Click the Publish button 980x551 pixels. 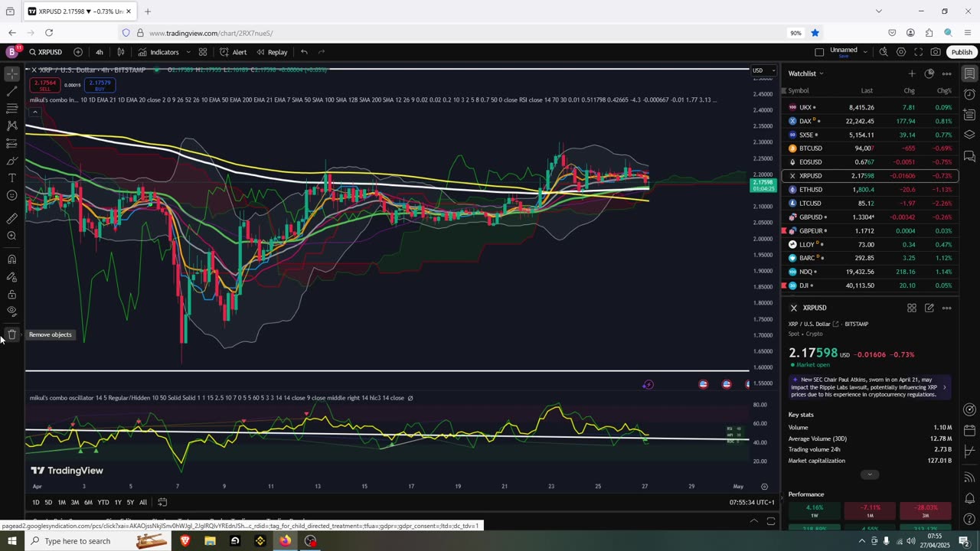point(962,52)
